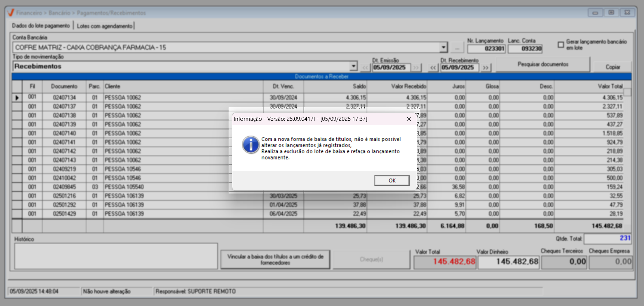This screenshot has height=306, width=644.
Task: Click status bar Responsável: SUPORTE REMOTO
Action: pyautogui.click(x=196, y=291)
